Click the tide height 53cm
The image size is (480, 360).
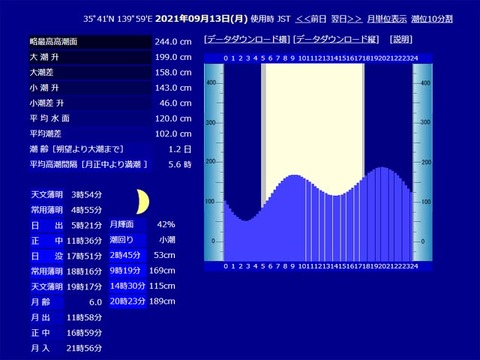164,255
